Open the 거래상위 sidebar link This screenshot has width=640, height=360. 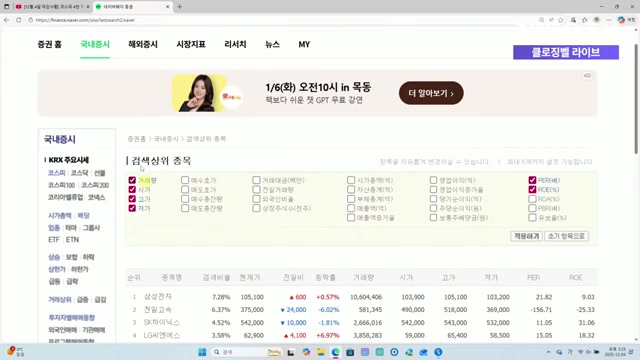[x=60, y=300]
